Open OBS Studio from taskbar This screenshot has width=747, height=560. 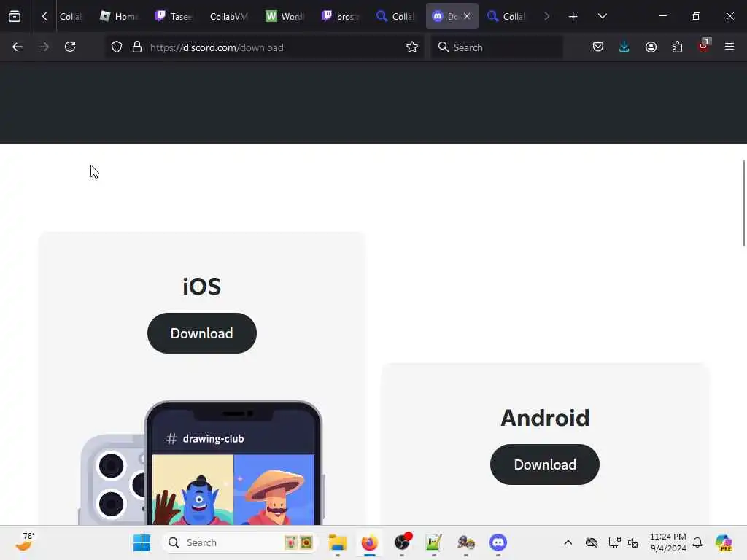click(402, 542)
